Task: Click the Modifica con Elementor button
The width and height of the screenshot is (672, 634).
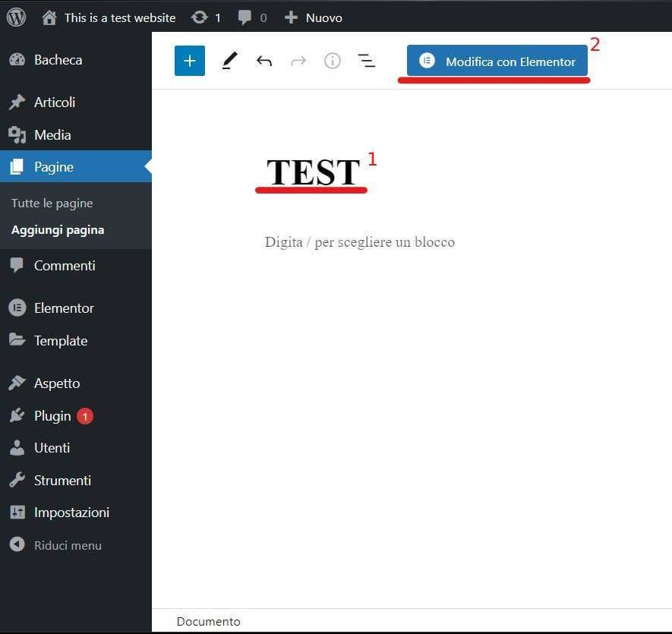Action: pyautogui.click(x=497, y=62)
